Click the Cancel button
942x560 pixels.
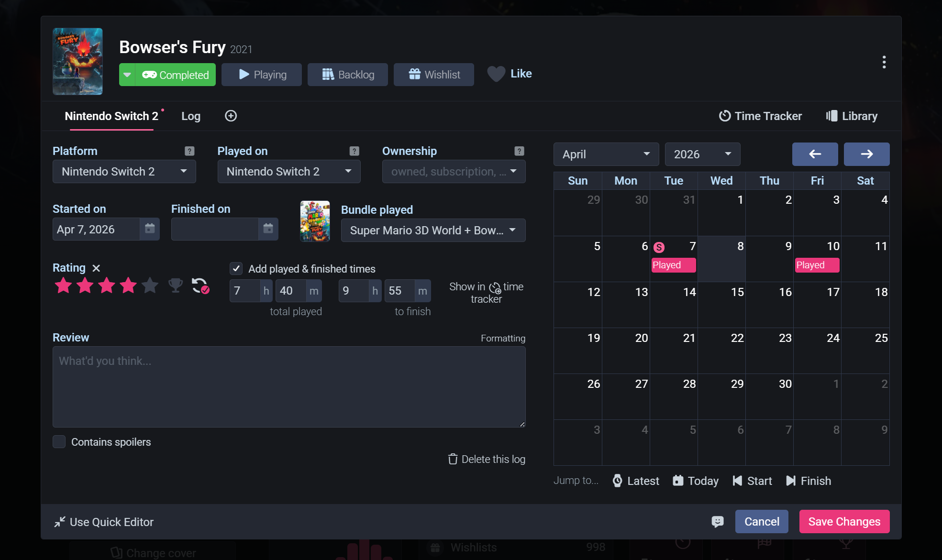pos(762,521)
